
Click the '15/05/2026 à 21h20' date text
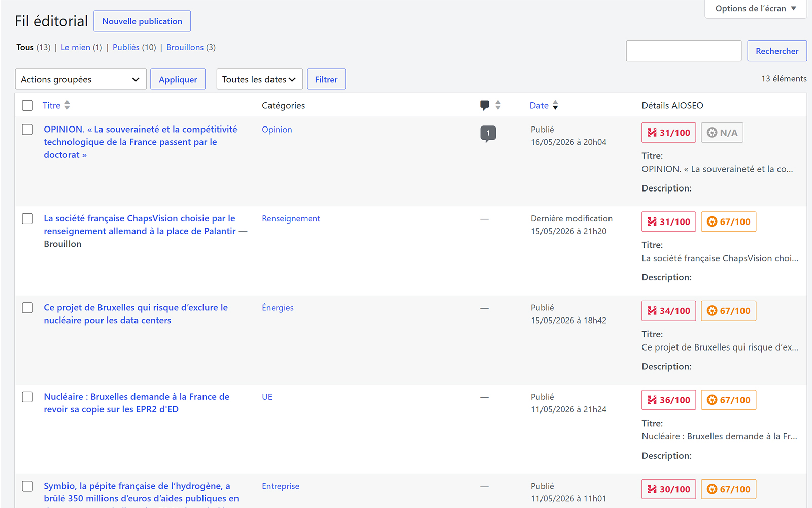click(x=568, y=231)
